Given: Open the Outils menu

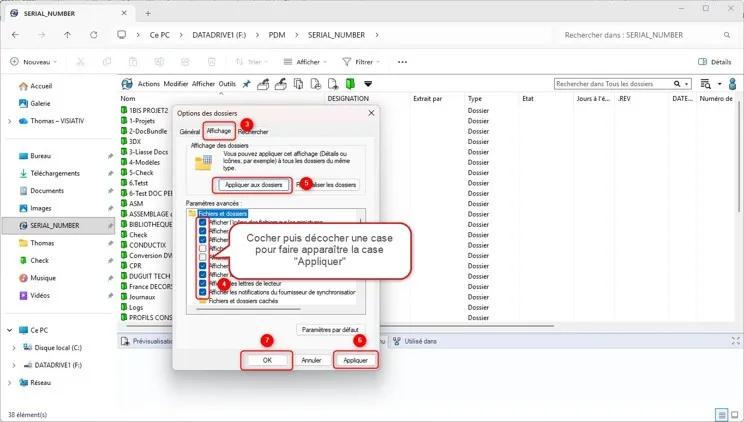Looking at the screenshot, I should (227, 84).
